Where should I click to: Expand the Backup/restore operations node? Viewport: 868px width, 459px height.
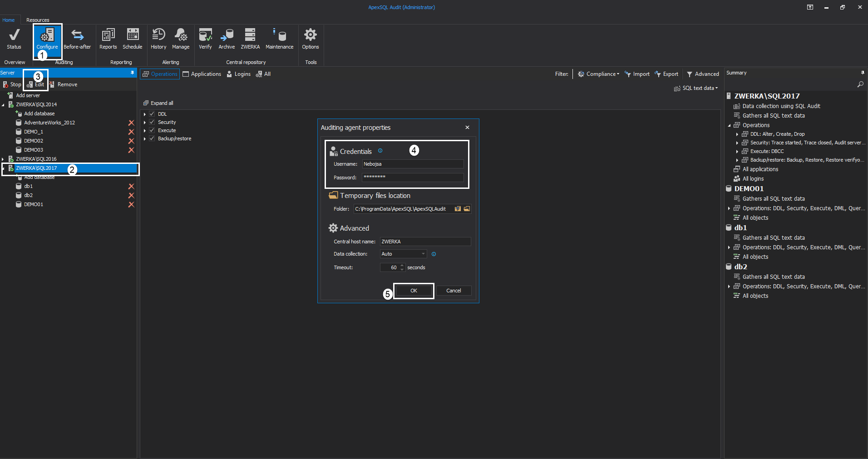coord(145,138)
